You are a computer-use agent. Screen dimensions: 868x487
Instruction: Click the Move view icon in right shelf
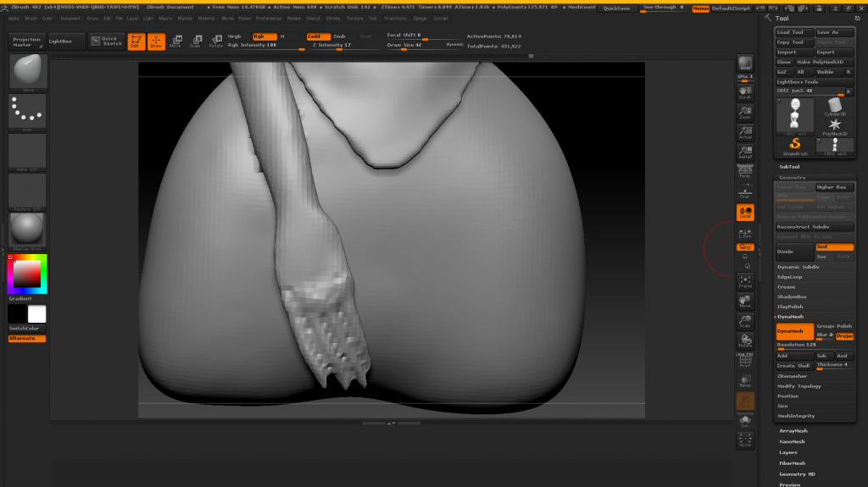[745, 301]
